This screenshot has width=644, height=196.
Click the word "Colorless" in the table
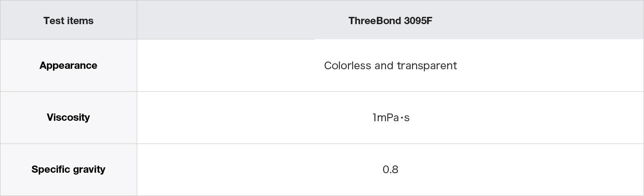pos(348,66)
